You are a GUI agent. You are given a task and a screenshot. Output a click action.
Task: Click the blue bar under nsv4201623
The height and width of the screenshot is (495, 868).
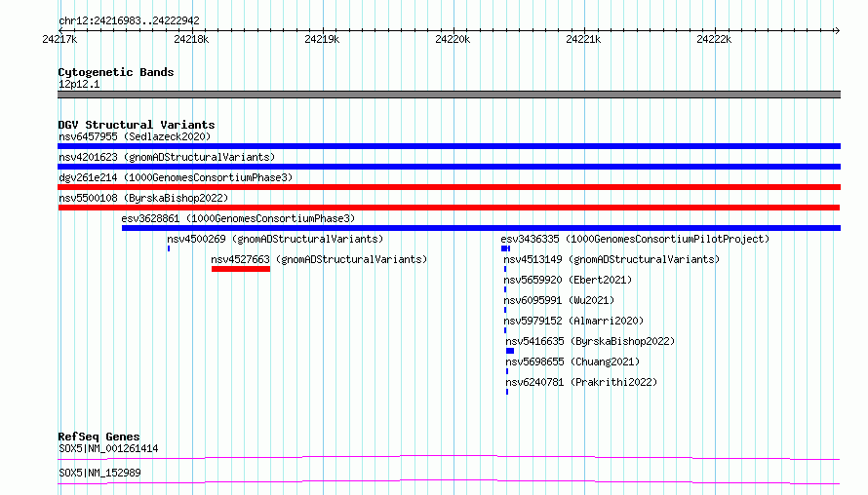(449, 167)
